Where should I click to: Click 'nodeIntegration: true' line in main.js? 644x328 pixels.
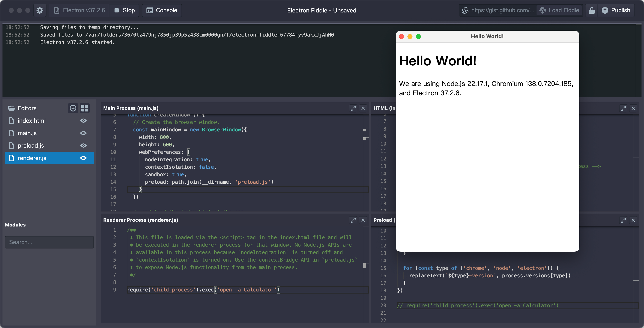click(x=178, y=160)
